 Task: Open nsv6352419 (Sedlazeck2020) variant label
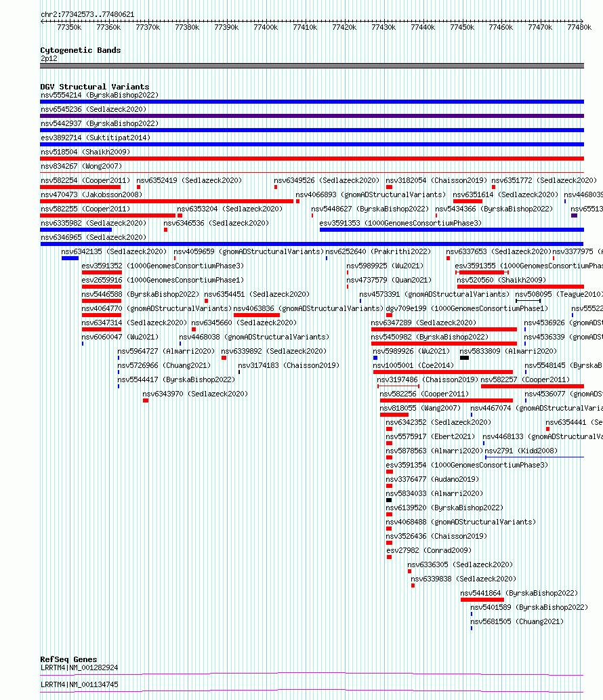pos(189,181)
